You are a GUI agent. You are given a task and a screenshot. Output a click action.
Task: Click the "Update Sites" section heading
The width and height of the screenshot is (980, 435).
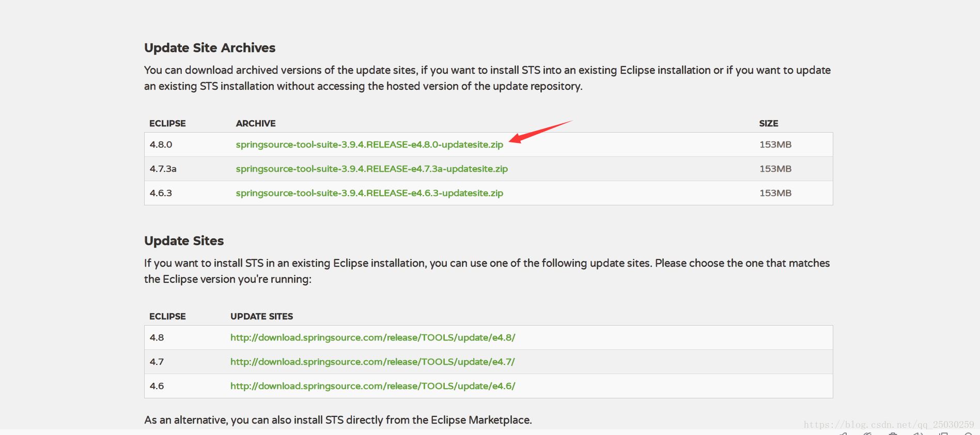184,241
